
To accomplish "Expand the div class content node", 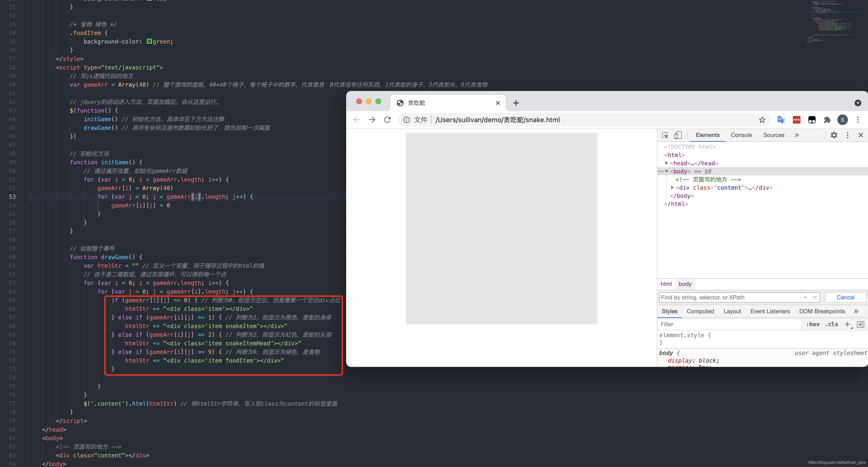I will point(672,188).
